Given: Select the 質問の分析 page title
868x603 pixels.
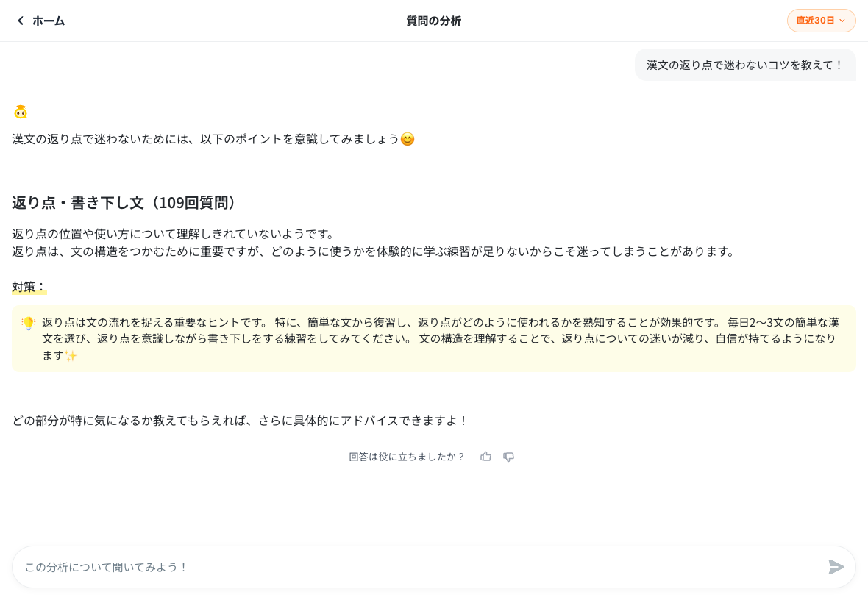Looking at the screenshot, I should tap(433, 21).
